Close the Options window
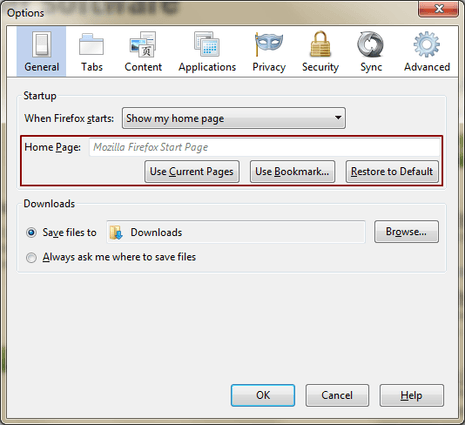Viewport: 465px width, 425px height. click(439, 8)
